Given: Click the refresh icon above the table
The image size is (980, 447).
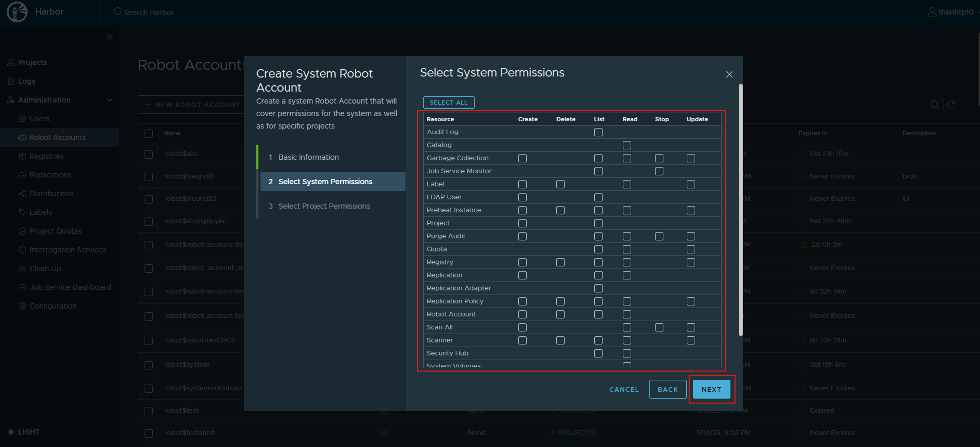Looking at the screenshot, I should 951,105.
